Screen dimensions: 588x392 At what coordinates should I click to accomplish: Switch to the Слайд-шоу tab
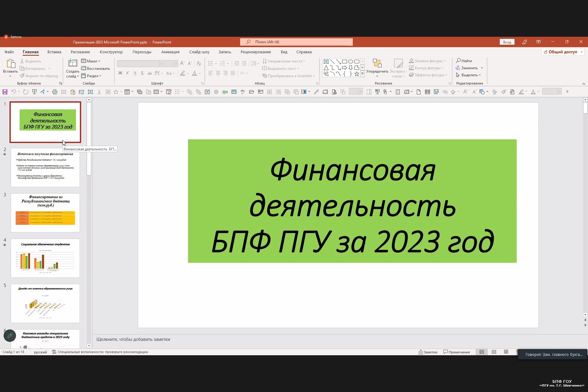pos(199,52)
